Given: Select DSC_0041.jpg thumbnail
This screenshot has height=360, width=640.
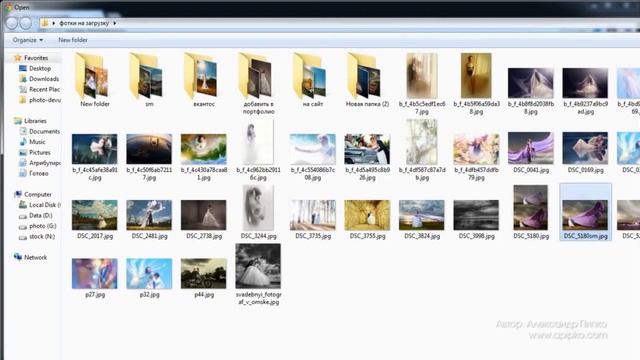Looking at the screenshot, I should pos(531,149).
